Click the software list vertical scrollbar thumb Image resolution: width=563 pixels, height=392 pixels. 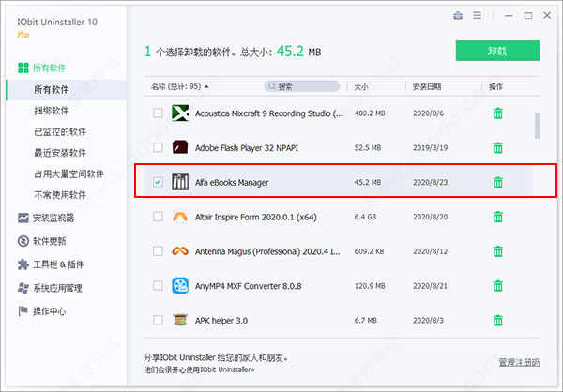coord(537,126)
